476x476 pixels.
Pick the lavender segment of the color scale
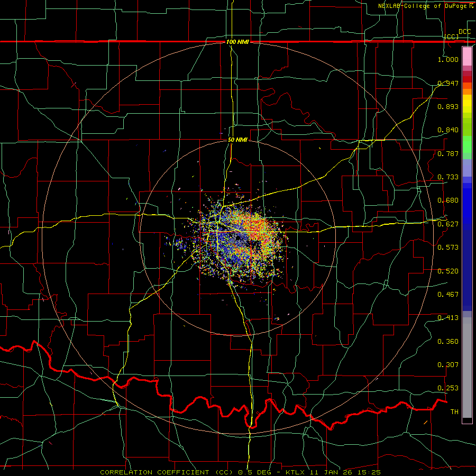click(467, 168)
